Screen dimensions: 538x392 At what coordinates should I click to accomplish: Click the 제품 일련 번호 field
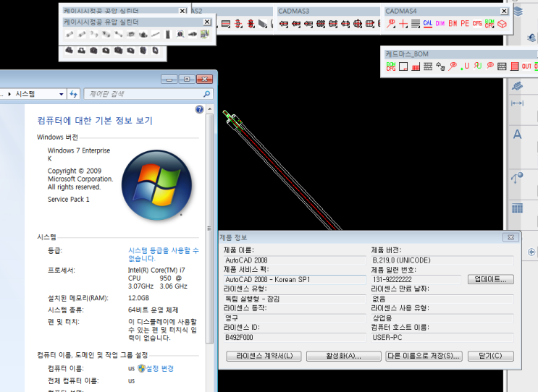pos(416,280)
